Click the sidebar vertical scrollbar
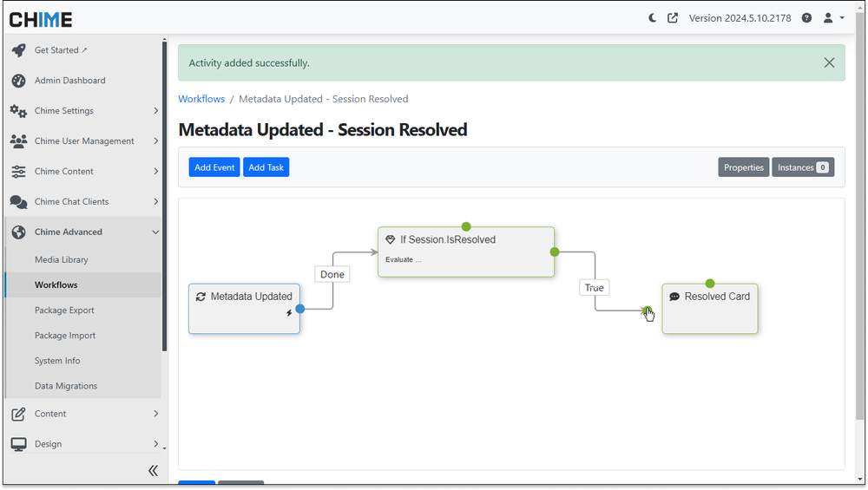 [x=164, y=196]
